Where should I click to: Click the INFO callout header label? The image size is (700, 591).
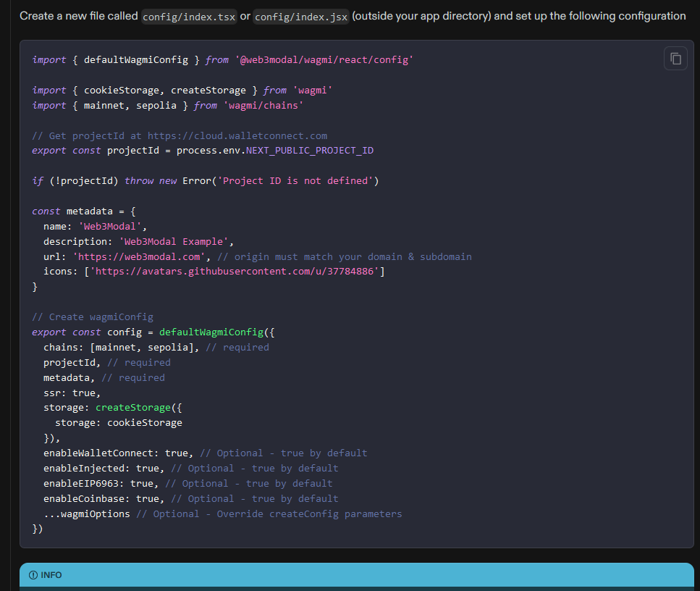[x=51, y=575]
